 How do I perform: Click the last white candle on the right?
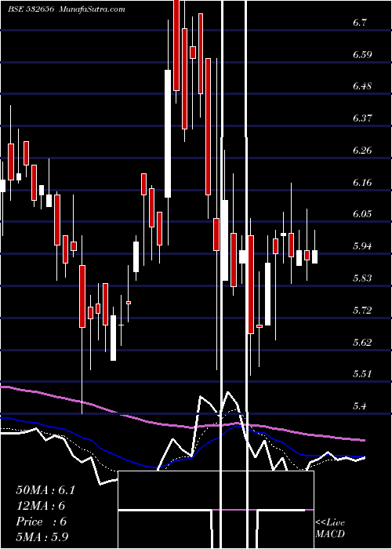[x=315, y=256]
